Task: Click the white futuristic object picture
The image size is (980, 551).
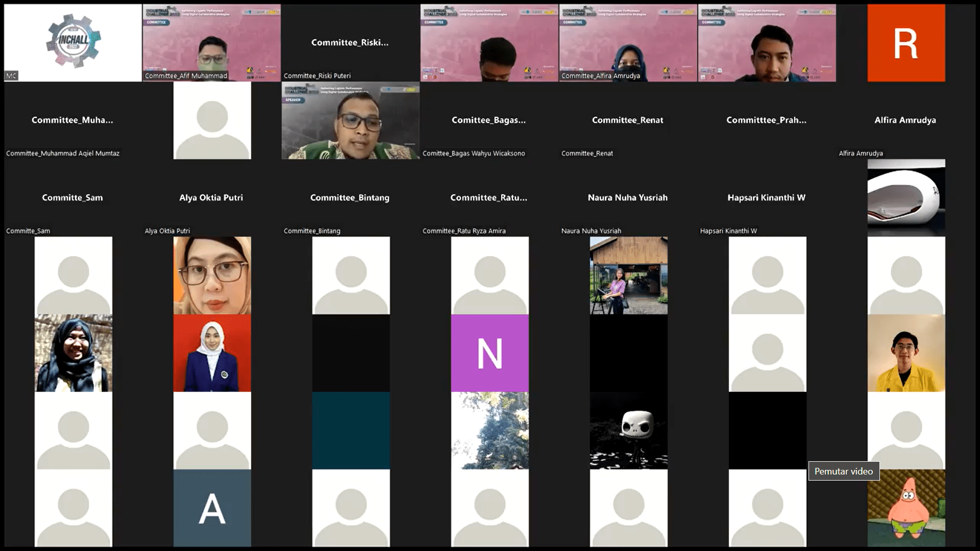Action: [x=906, y=198]
